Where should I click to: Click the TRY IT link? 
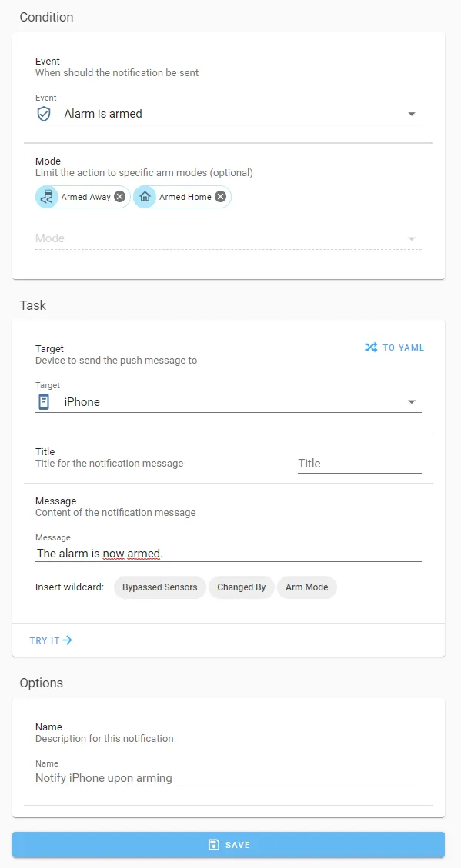(51, 640)
